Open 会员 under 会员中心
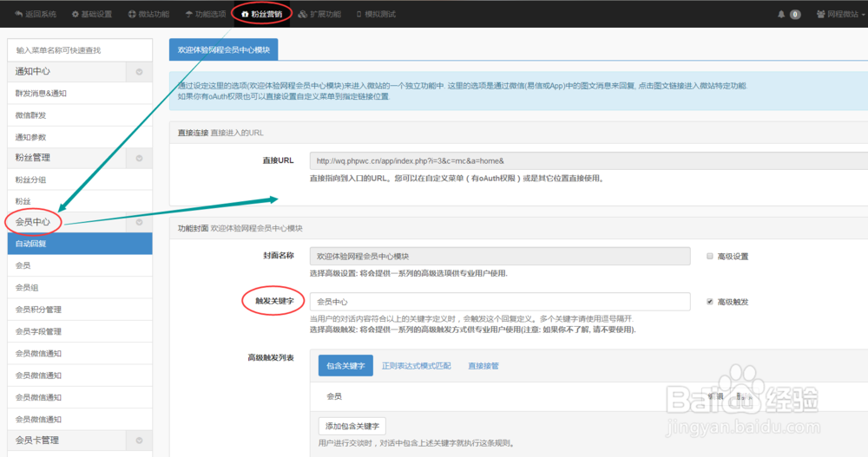868x457 pixels. click(80, 265)
